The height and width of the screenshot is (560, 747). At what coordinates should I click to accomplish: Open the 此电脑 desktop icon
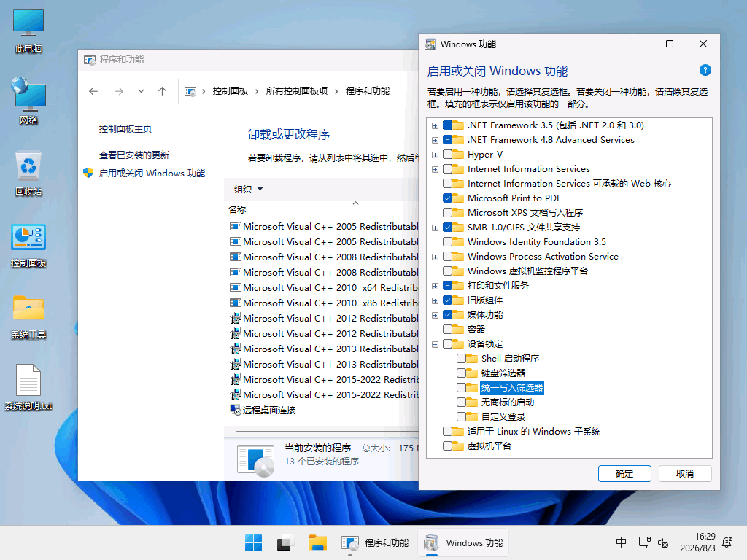pos(28,31)
